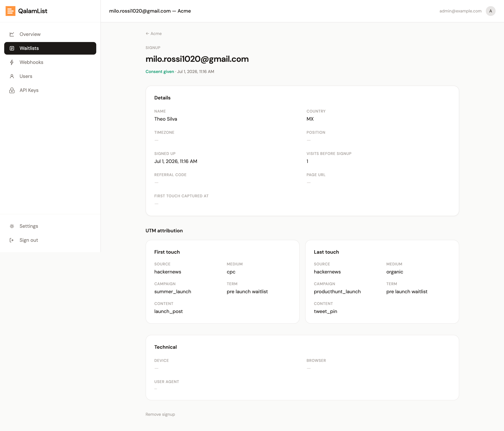This screenshot has height=431, width=504.
Task: Open the admin avatar circle 'A'
Action: pos(491,11)
